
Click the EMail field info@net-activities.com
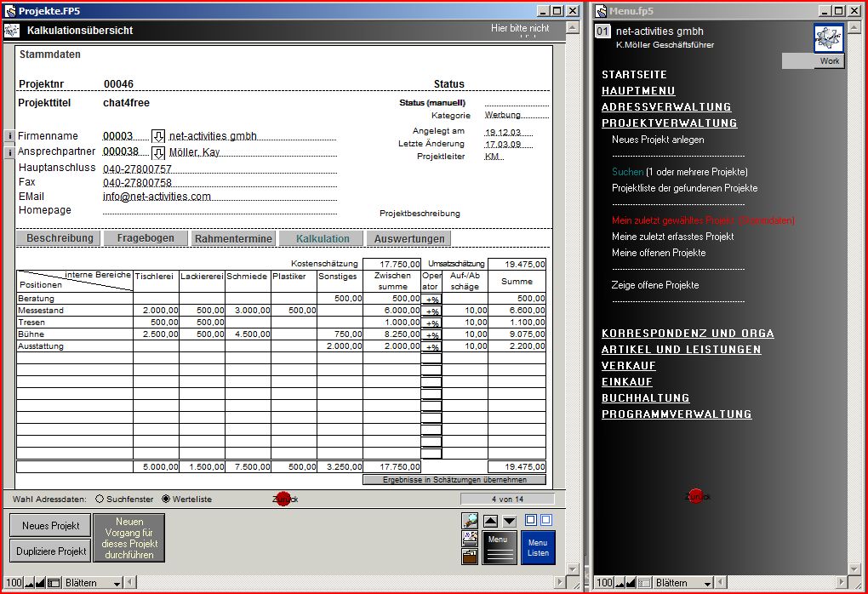157,197
